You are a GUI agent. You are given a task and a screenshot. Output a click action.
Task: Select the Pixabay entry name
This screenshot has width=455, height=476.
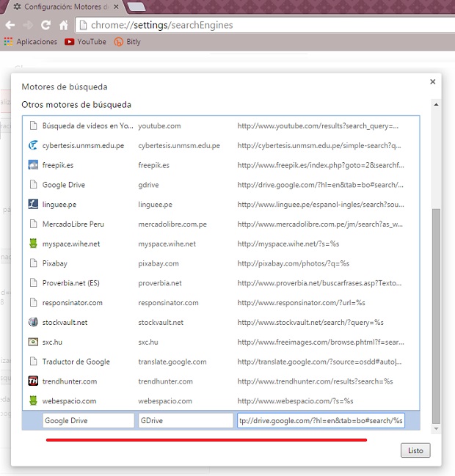point(54,263)
